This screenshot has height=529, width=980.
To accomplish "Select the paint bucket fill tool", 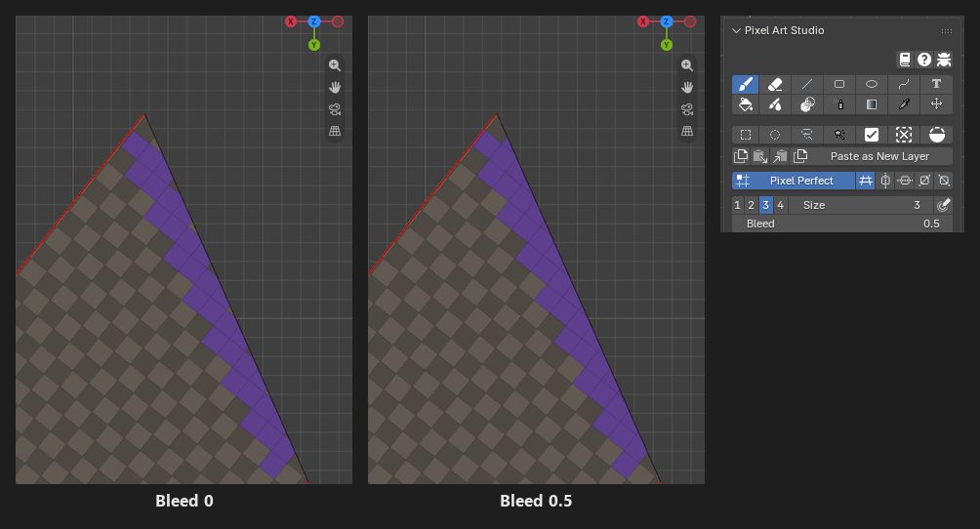I will point(745,104).
